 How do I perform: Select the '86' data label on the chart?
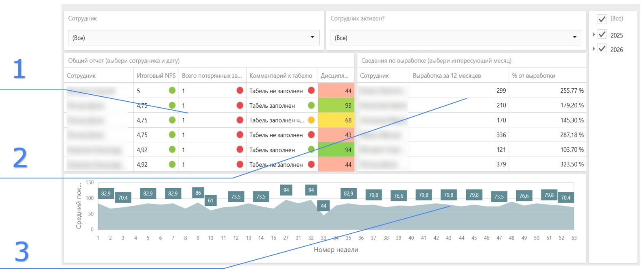198,193
